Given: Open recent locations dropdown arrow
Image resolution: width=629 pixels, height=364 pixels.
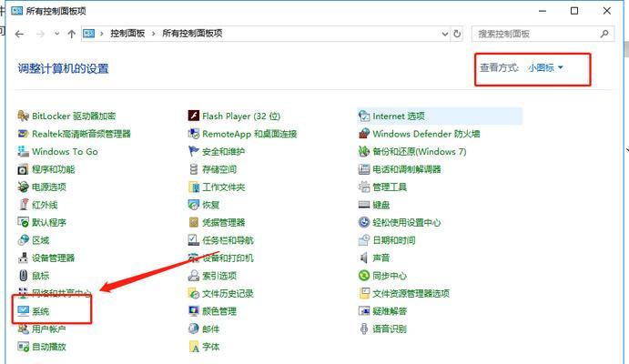Looking at the screenshot, I should click(56, 34).
